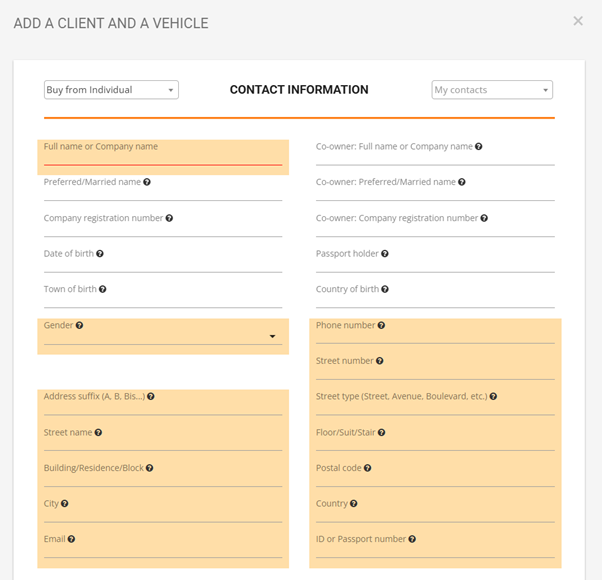Click help icon beside Preferred/Married name
602x580 pixels.
click(x=147, y=182)
